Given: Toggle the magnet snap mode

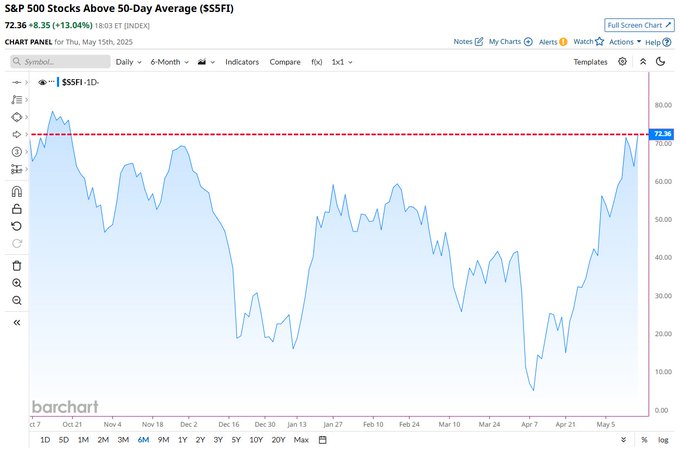Looking at the screenshot, I should 16,192.
